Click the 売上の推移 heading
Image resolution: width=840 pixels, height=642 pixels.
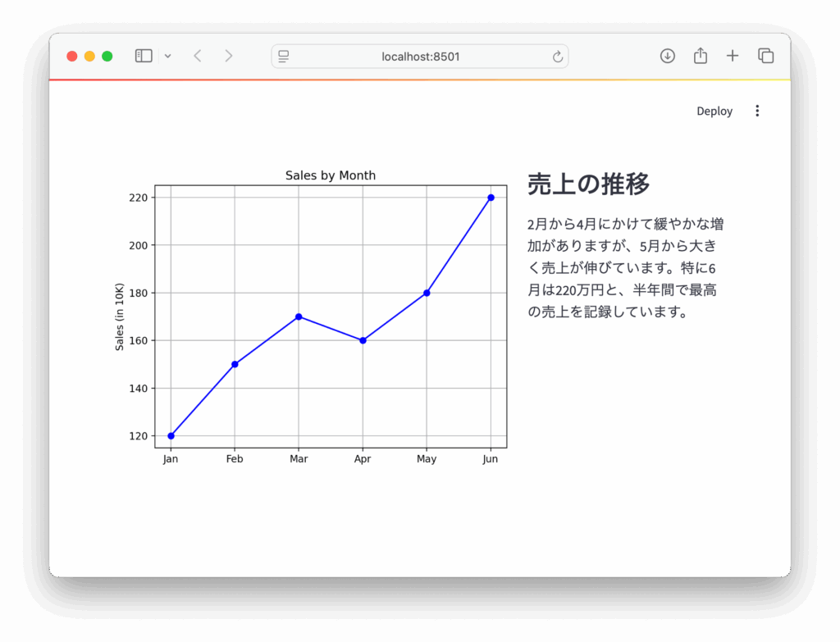click(588, 184)
